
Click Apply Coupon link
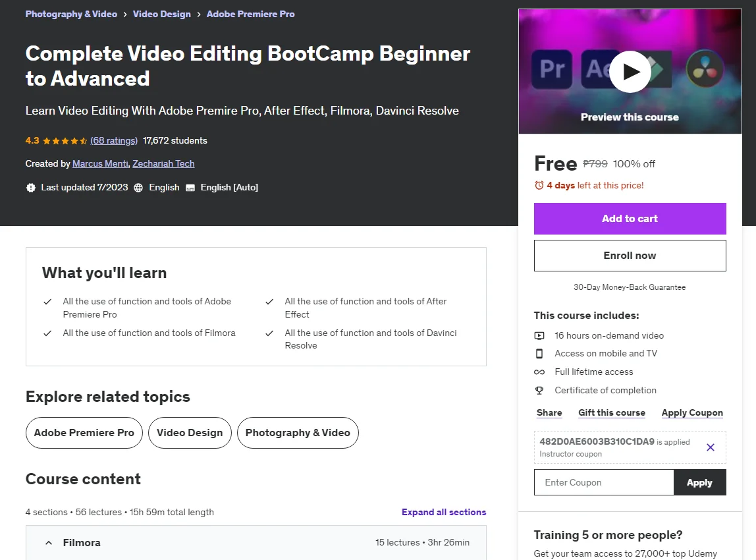(x=692, y=413)
